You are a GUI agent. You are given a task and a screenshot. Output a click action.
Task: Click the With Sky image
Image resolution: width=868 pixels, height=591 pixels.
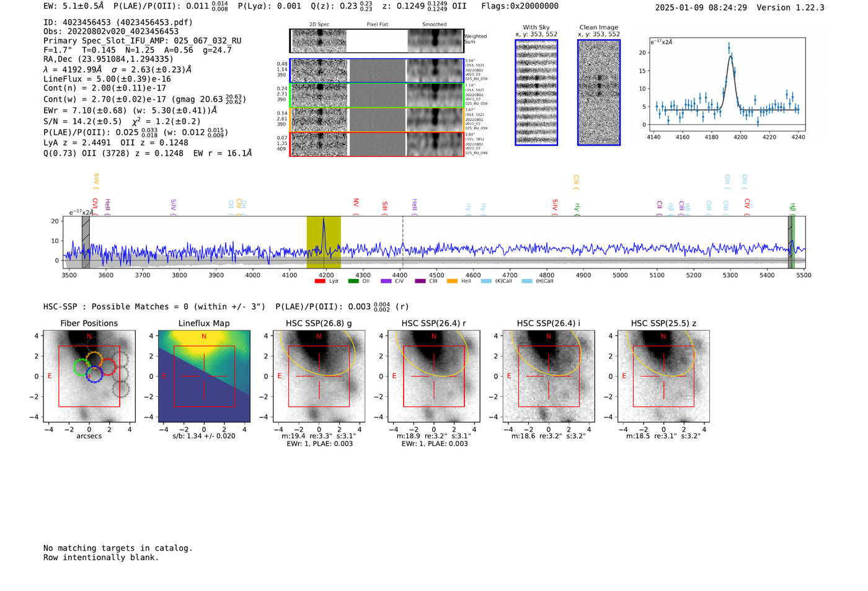pyautogui.click(x=536, y=92)
